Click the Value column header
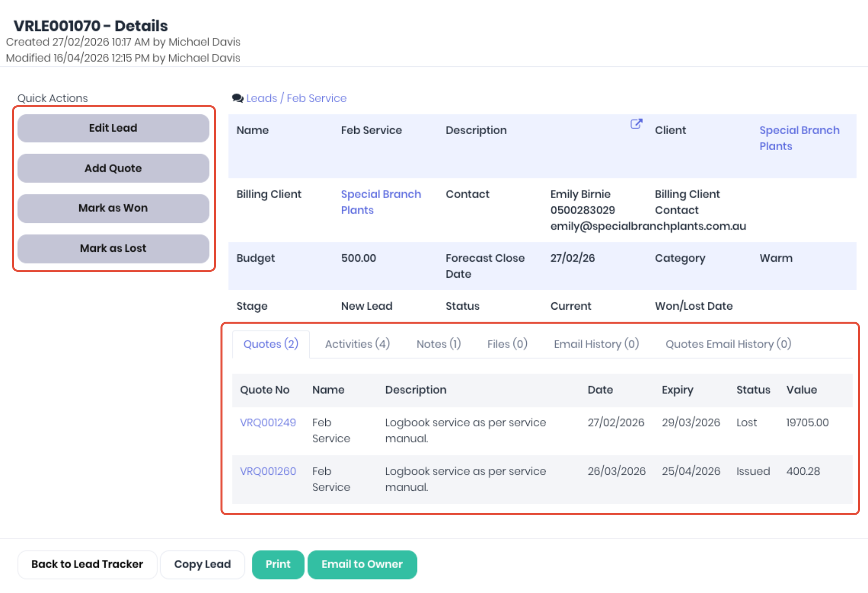 coord(802,390)
